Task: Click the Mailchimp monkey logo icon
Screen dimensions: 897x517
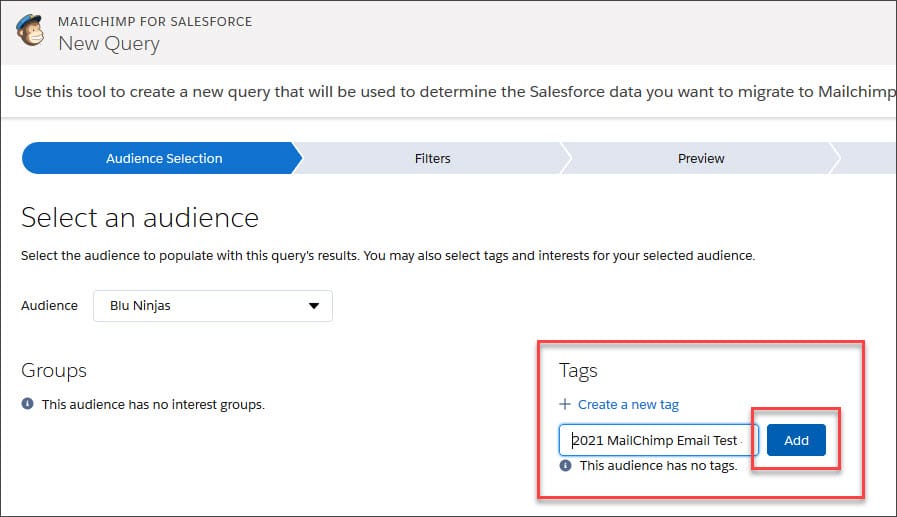Action: [x=30, y=31]
